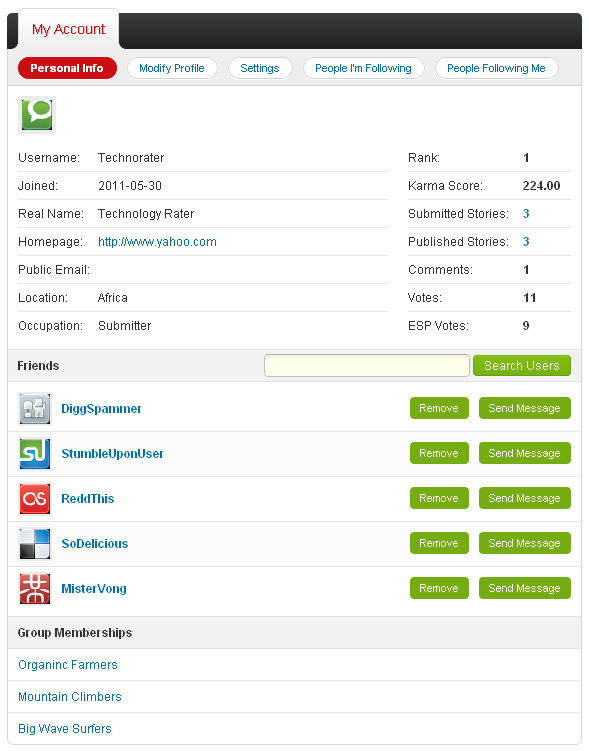Viewport: 589px width, 751px height.
Task: Open the People Following Me tab
Action: coord(497,68)
